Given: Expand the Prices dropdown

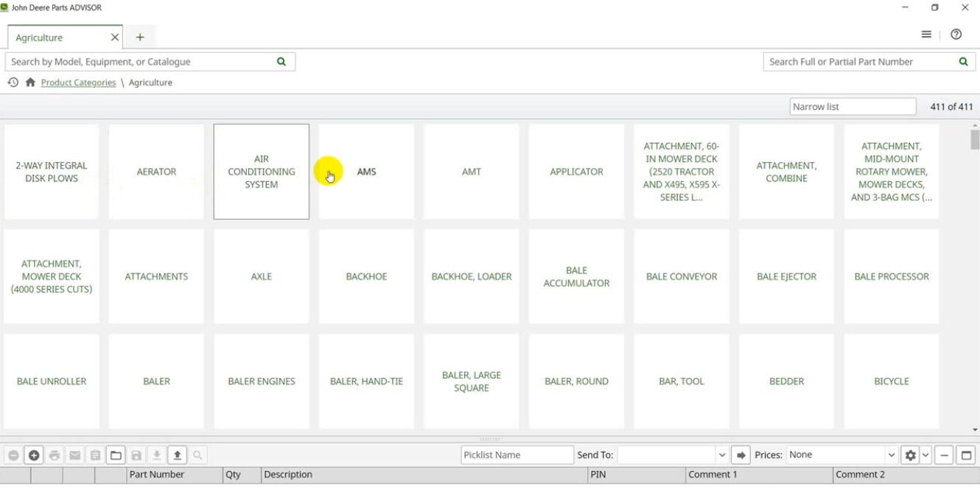Looking at the screenshot, I should tap(892, 456).
